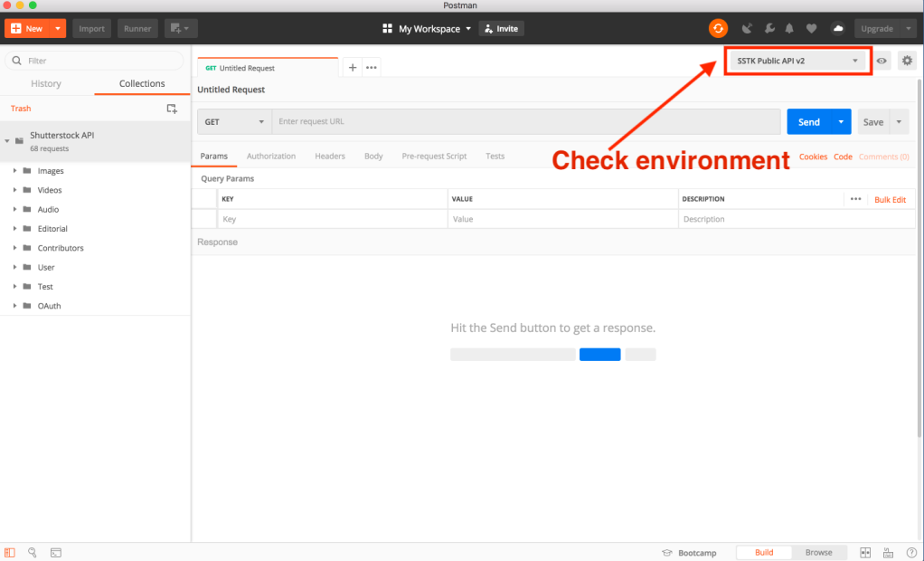Open the Tests tab

(495, 156)
